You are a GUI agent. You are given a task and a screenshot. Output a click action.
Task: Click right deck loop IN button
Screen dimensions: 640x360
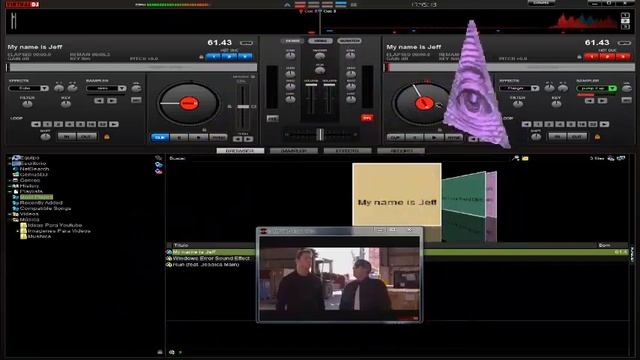[x=557, y=137]
